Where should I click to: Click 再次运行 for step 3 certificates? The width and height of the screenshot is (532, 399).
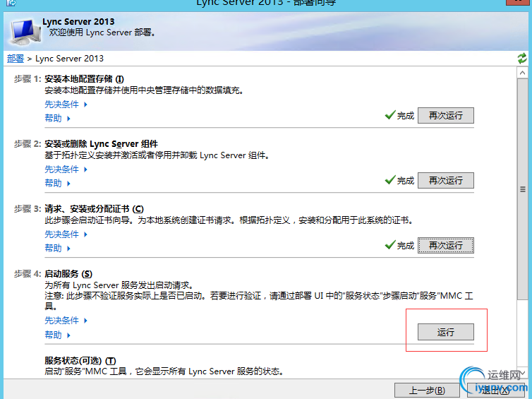445,245
